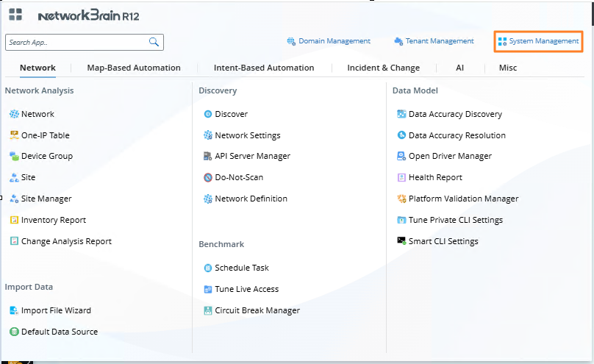The image size is (594, 364).
Task: Click the Device Group icon
Action: point(14,156)
